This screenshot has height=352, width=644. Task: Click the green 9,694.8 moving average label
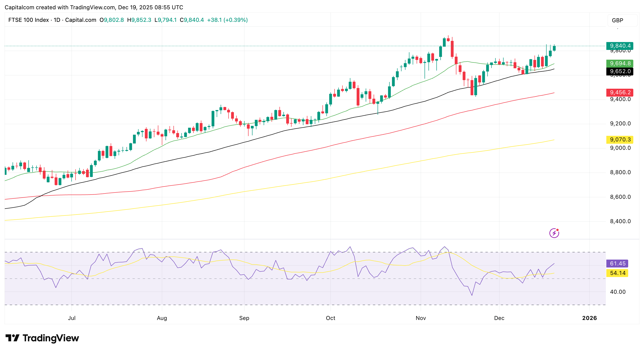click(x=620, y=63)
